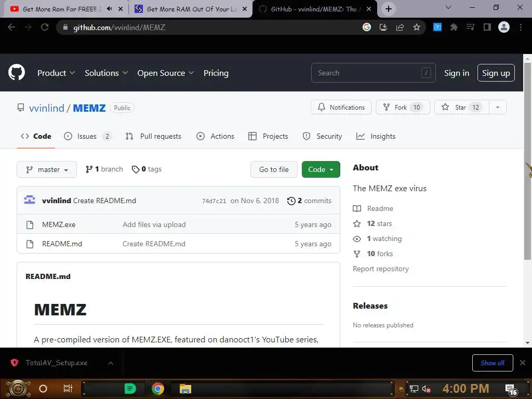Screen dimensions: 532x399
Task: Open the MEMZ.exe file
Action: (59, 224)
